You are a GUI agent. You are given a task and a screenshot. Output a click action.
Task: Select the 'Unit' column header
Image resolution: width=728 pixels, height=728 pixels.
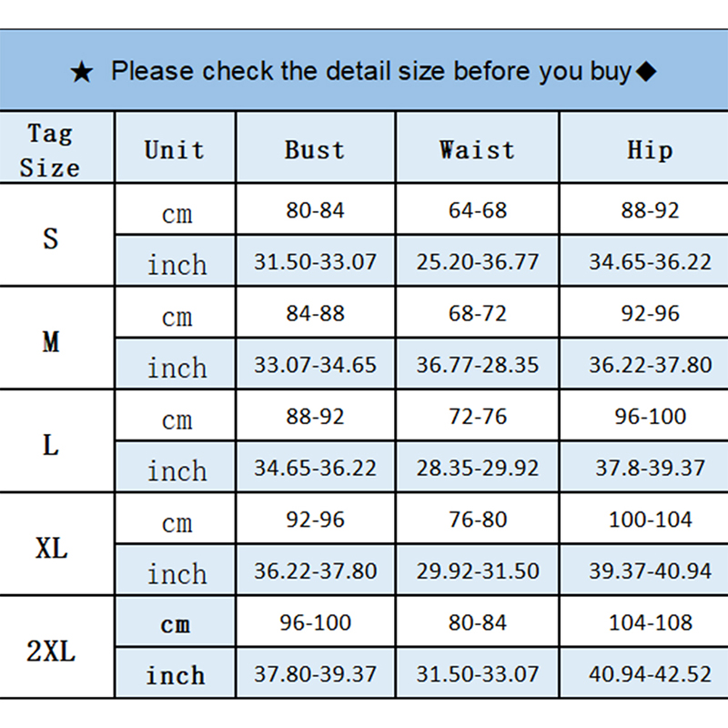click(174, 150)
